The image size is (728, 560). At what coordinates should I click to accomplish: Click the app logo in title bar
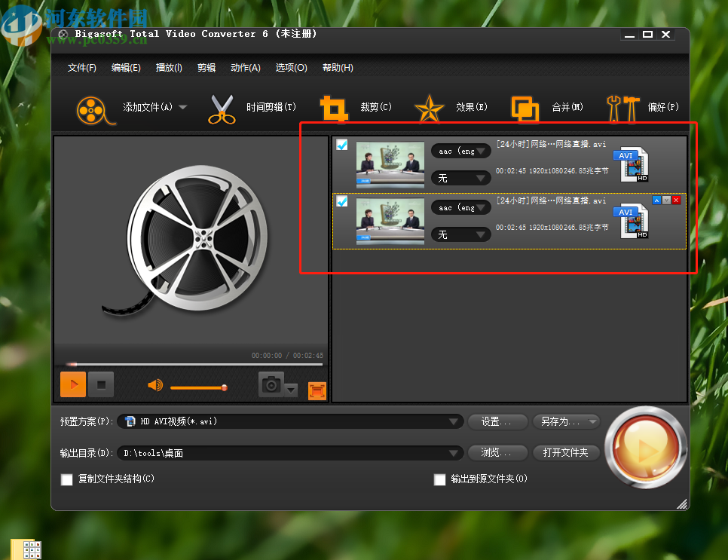tap(63, 34)
